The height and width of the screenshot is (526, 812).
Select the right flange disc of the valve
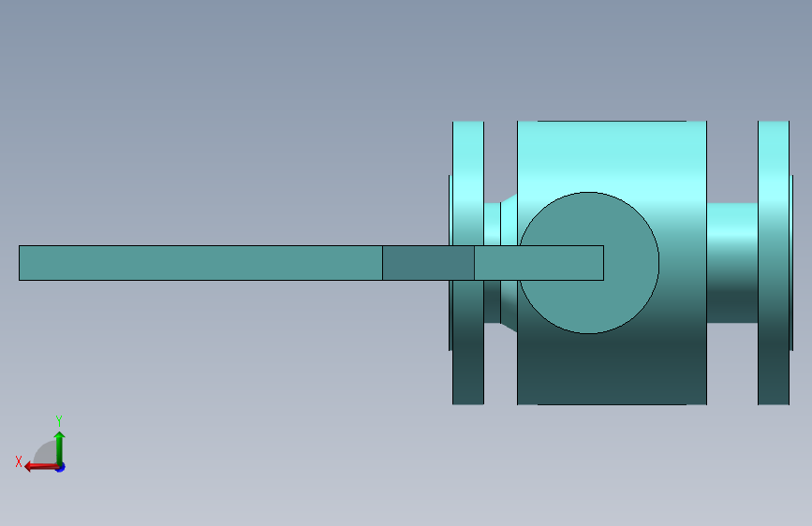pos(774,263)
